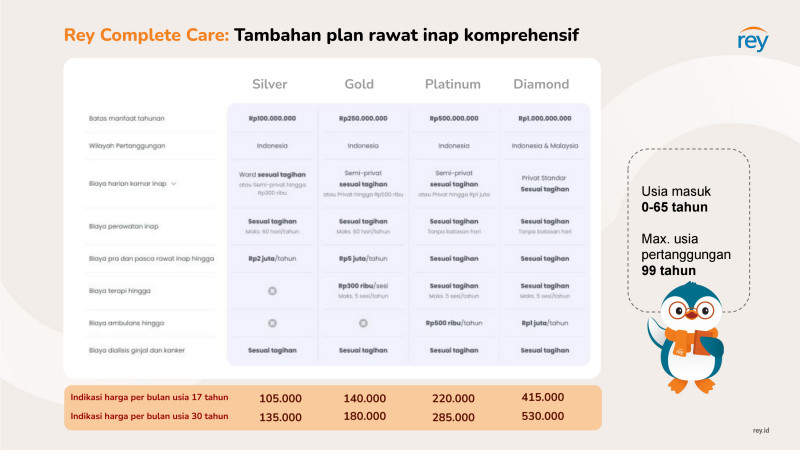Click Biaya dialisis ginjal dan kanker label
The height and width of the screenshot is (450, 800).
tap(137, 351)
